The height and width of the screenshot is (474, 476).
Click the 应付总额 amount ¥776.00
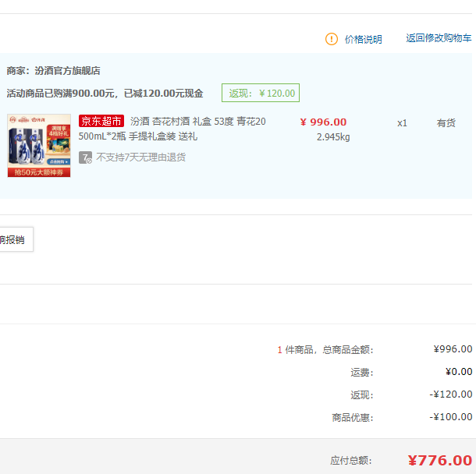click(440, 460)
